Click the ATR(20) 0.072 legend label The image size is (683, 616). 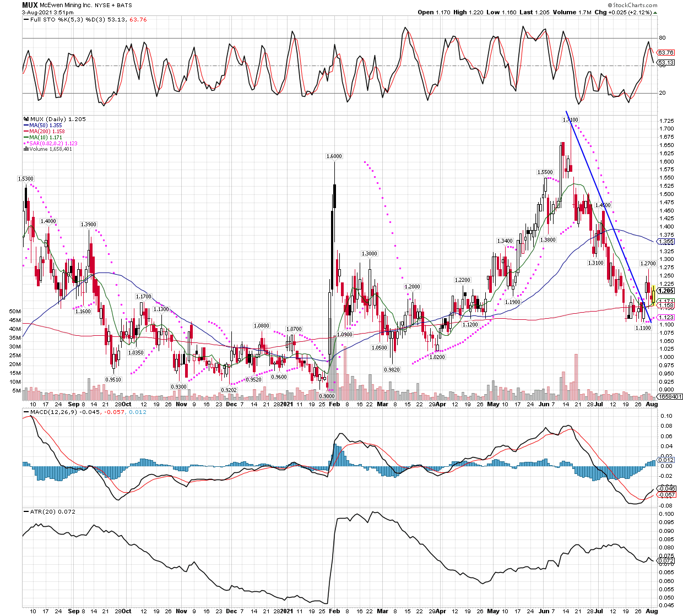(x=50, y=511)
